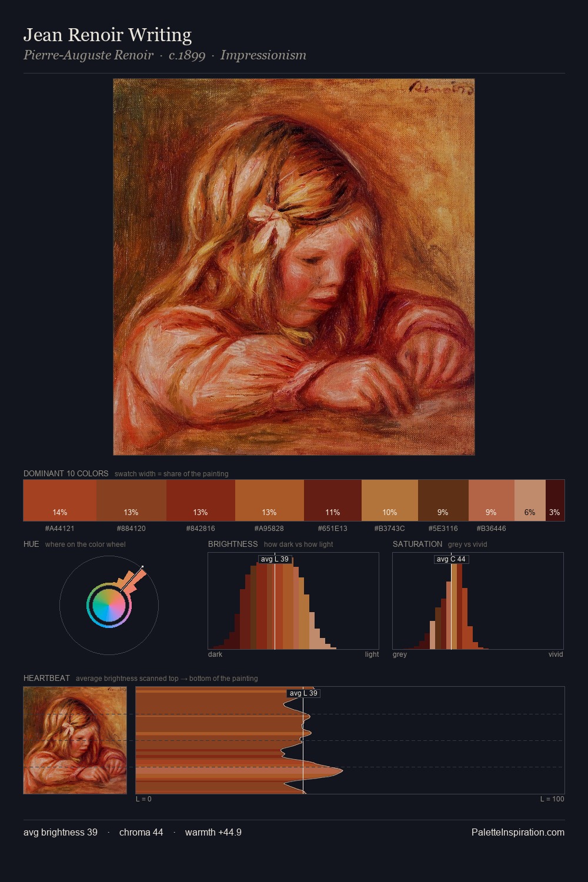
Task: Click the "avg L 39" label in Brightness histogram
Action: 275,559
